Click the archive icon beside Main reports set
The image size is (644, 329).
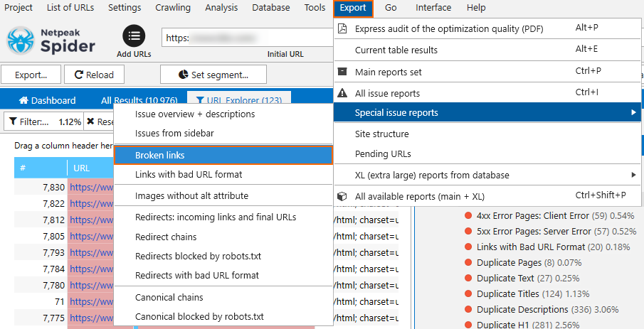[342, 71]
